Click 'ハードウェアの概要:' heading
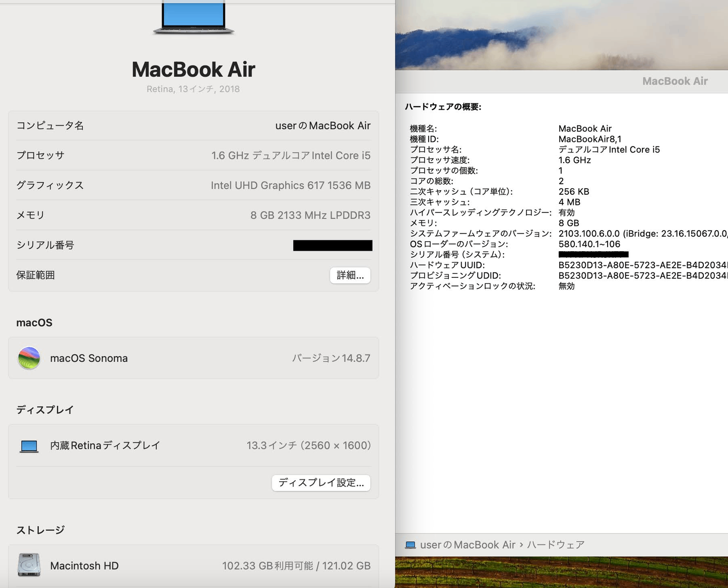 443,107
